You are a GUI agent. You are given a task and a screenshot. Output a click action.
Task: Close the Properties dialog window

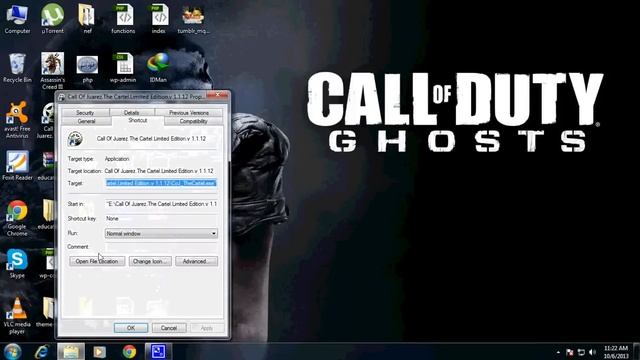point(218,96)
